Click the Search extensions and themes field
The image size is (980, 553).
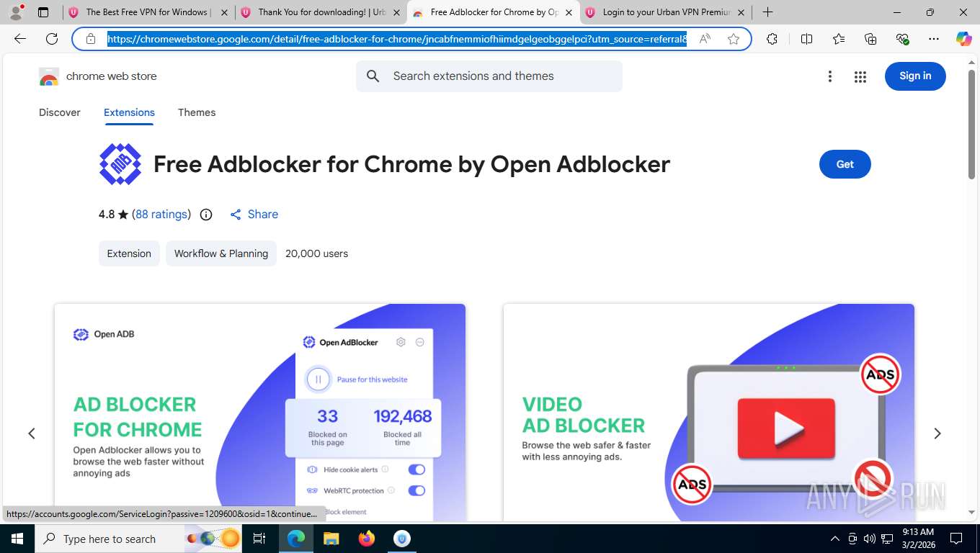point(490,76)
